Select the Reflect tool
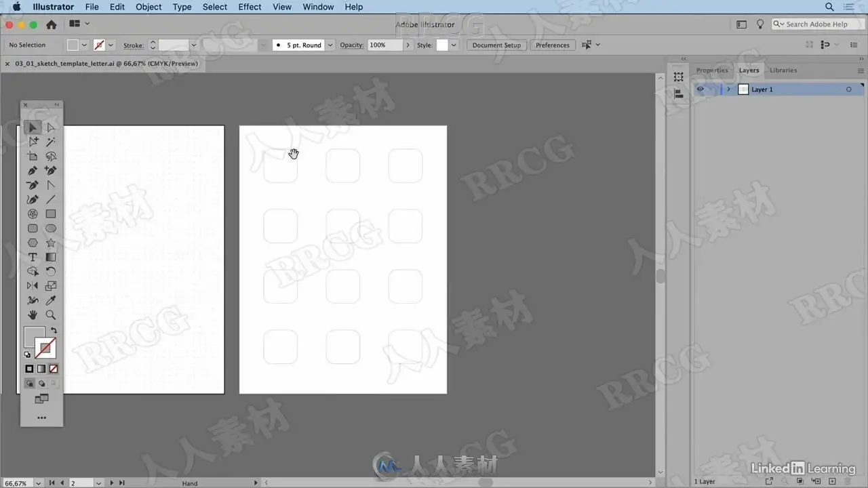This screenshot has height=488, width=868. coord(33,286)
